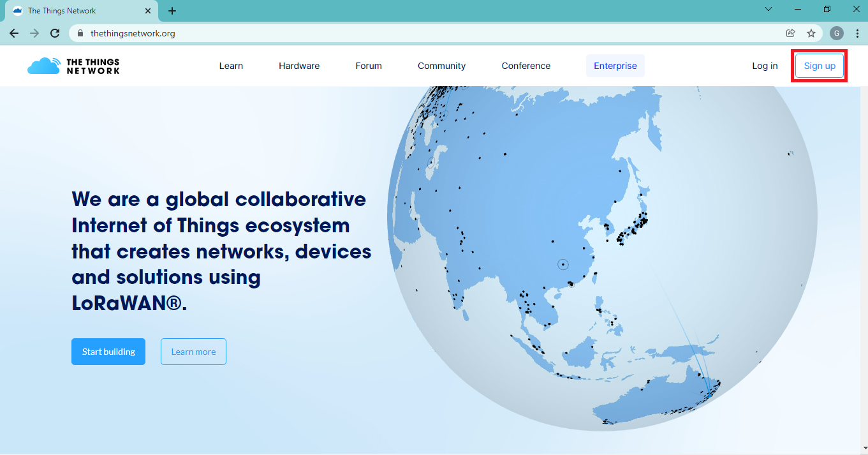The height and width of the screenshot is (455, 868).
Task: Open the Chrome three-dot menu
Action: [x=857, y=33]
